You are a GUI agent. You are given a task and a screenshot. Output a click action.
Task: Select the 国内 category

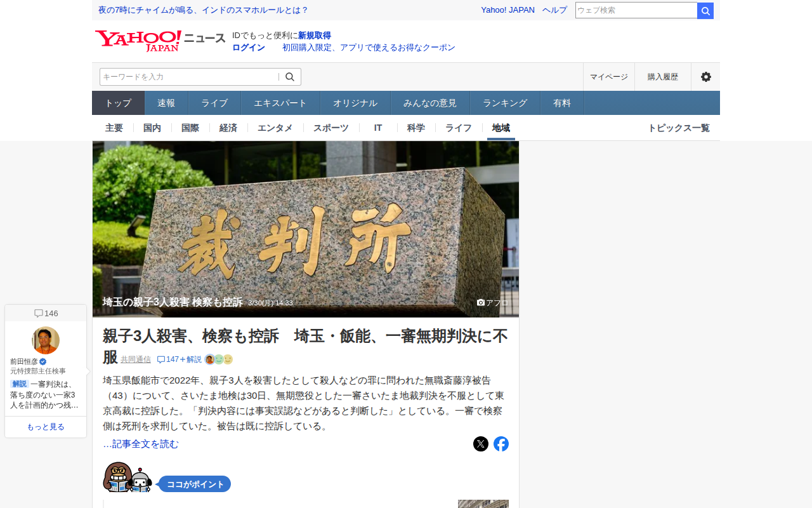152,128
